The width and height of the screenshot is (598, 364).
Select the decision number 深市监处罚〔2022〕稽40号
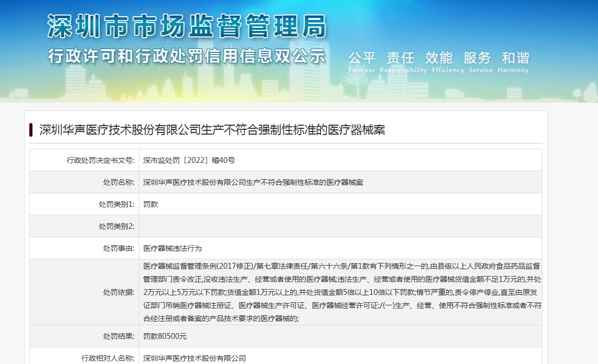pos(189,160)
